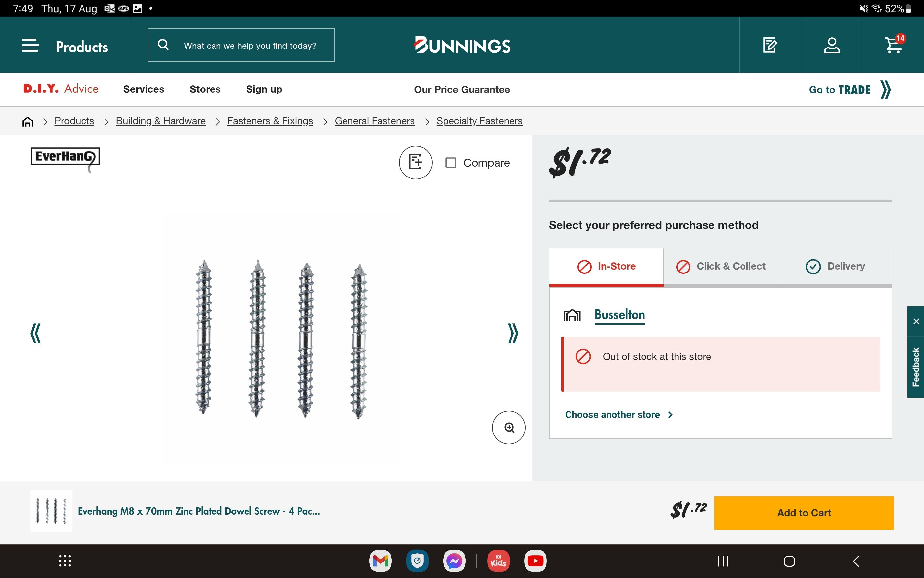The height and width of the screenshot is (578, 924).
Task: Click the quote list pencil icon
Action: pyautogui.click(x=770, y=45)
